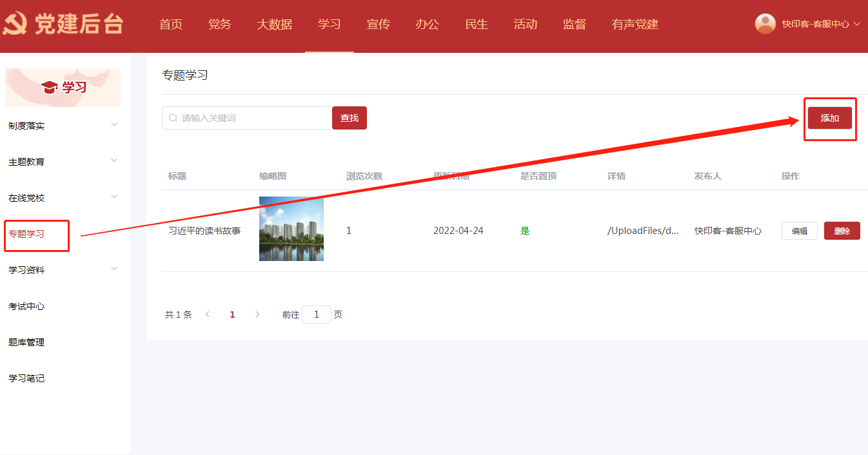Switch to the 党务 top menu
868x455 pixels.
point(219,24)
